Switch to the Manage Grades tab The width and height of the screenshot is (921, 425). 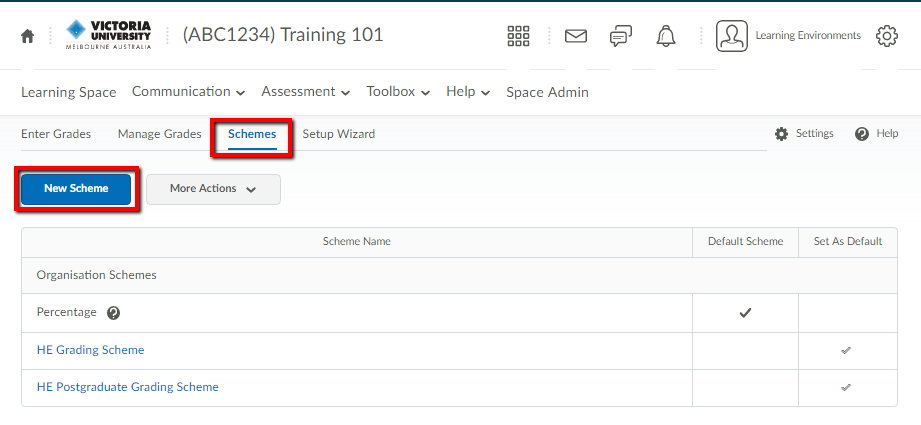pyautogui.click(x=159, y=134)
